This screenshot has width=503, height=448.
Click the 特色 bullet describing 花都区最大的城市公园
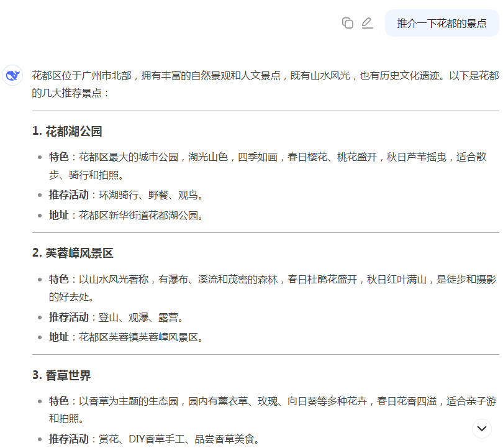273,165
